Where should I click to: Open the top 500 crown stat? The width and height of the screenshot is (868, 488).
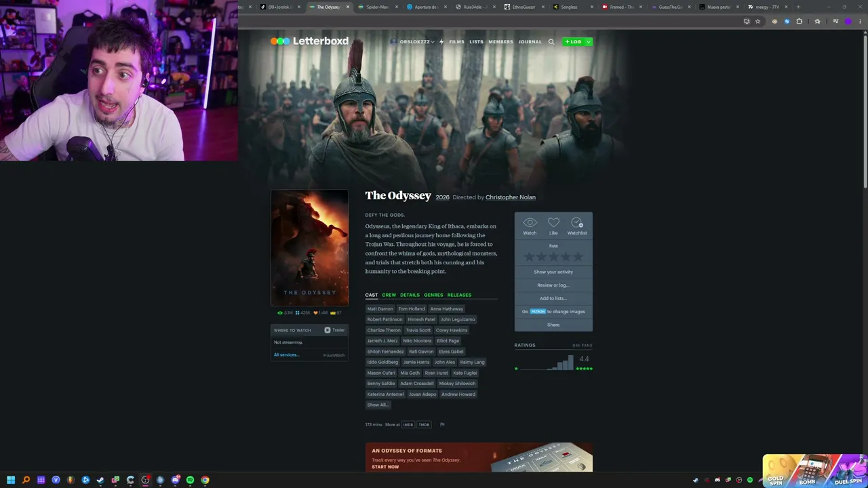336,312
